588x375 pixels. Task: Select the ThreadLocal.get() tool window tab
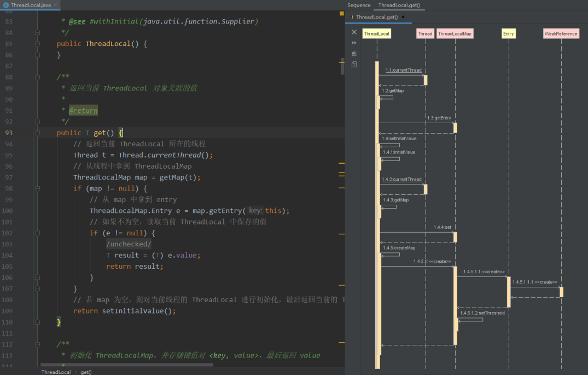pyautogui.click(x=399, y=5)
